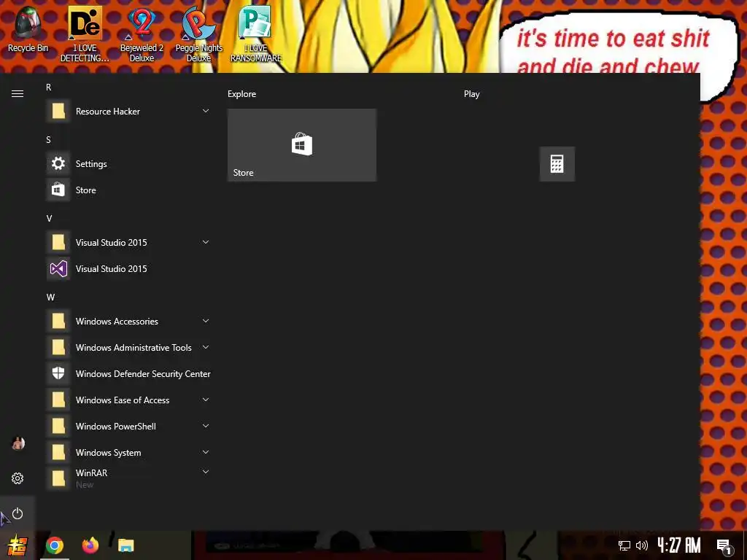Expand the Windows Ease of Access chevron
747x560 pixels.
(206, 400)
